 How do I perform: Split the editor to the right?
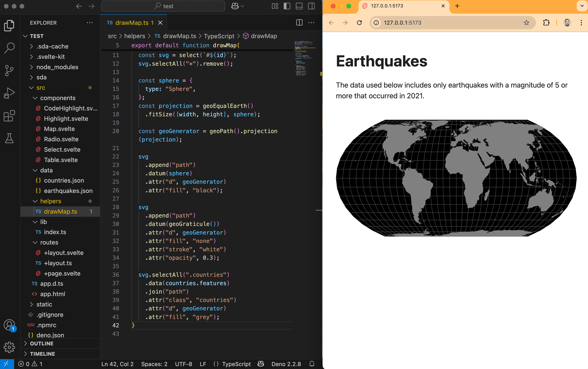[x=299, y=23]
